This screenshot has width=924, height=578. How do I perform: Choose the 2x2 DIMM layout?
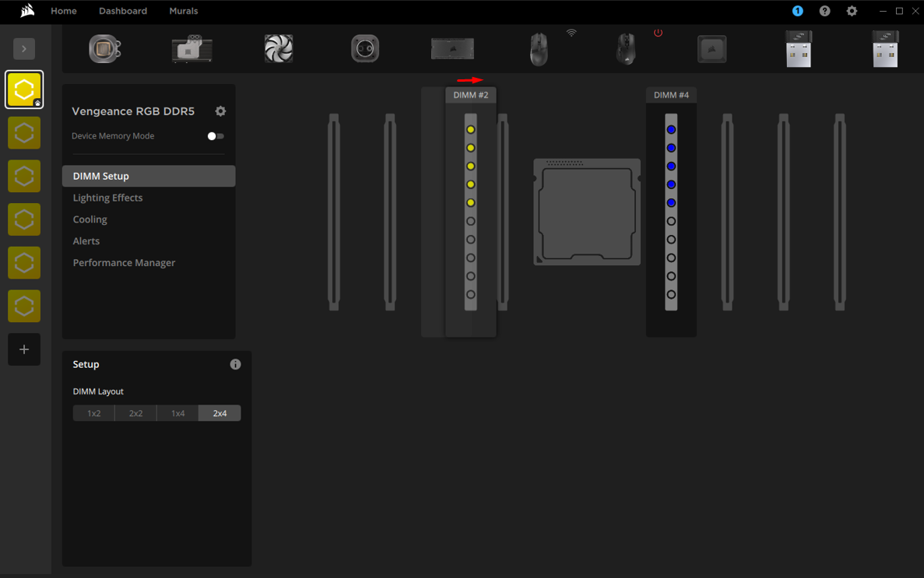[x=135, y=413]
